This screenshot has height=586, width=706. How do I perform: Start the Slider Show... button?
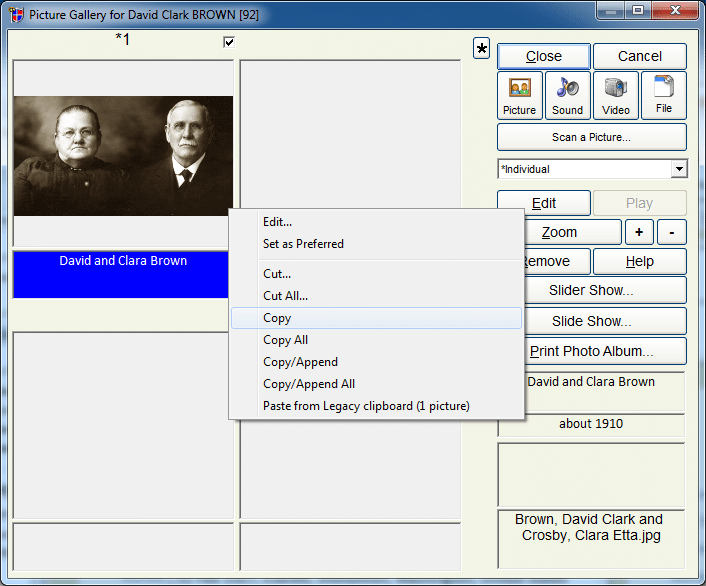pyautogui.click(x=605, y=290)
